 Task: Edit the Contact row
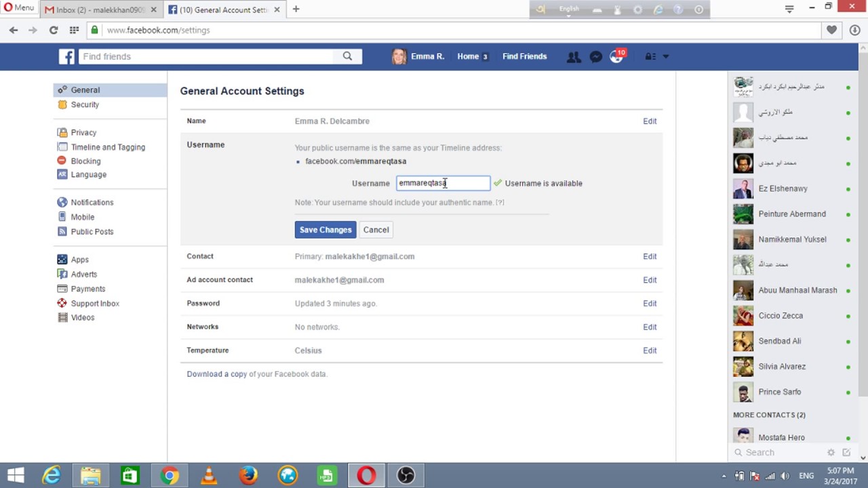pyautogui.click(x=650, y=256)
